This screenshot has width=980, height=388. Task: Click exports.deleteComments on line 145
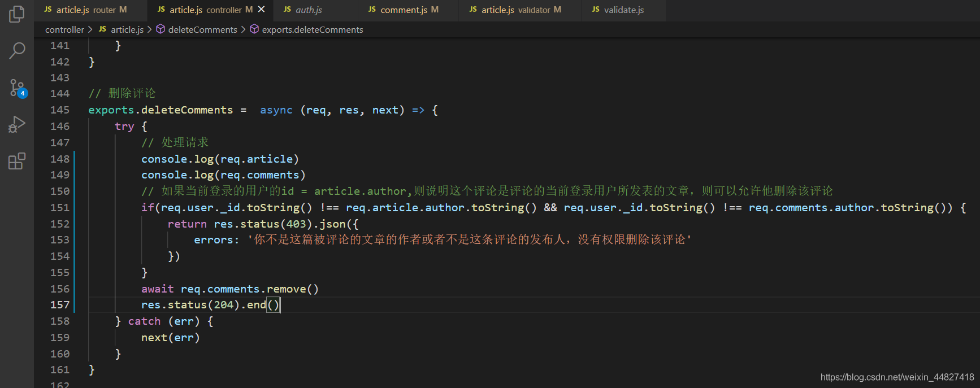click(161, 110)
